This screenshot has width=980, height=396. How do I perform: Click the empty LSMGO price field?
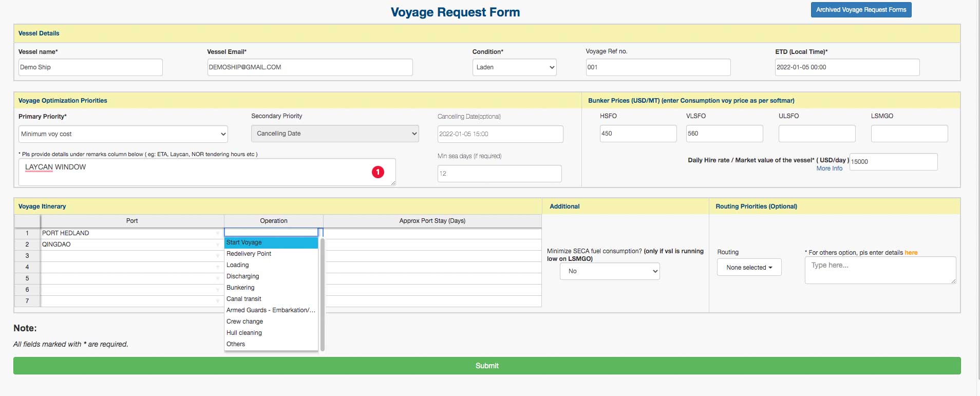(x=909, y=134)
